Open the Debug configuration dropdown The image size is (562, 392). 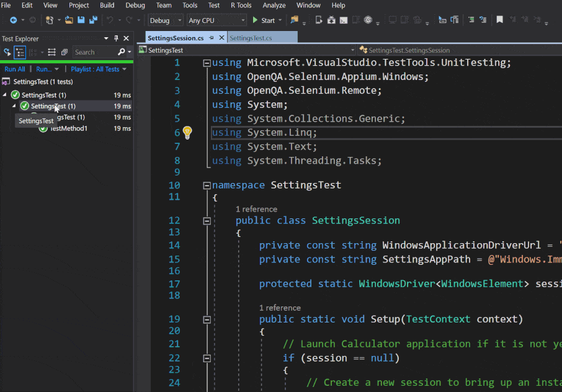tap(165, 20)
